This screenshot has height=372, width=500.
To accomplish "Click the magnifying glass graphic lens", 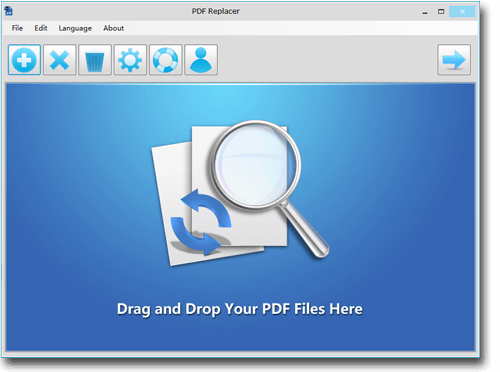I will (x=256, y=165).
